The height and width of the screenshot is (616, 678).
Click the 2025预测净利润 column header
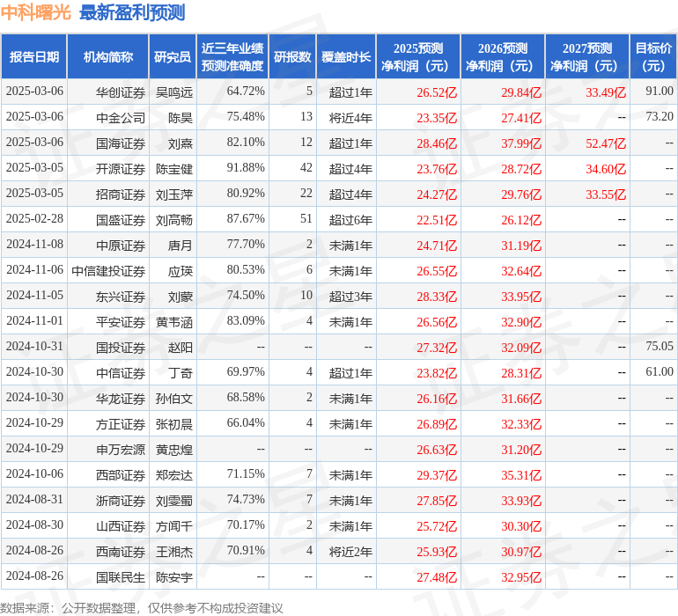418,56
